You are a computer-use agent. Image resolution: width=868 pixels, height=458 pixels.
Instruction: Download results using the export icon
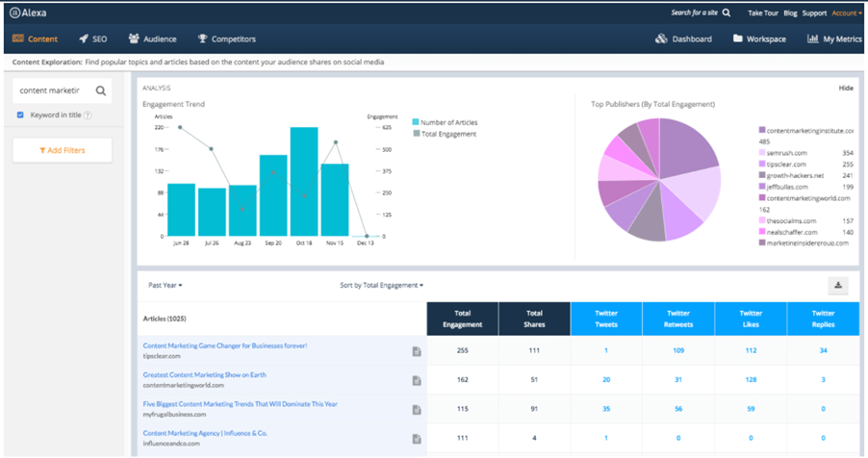[838, 285]
